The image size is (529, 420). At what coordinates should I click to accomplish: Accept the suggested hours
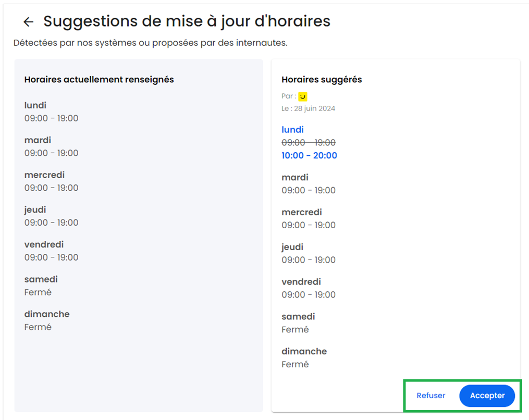(487, 396)
